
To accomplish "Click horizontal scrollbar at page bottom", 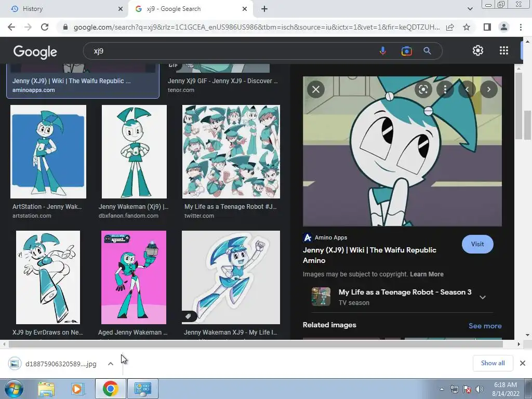I will [x=256, y=344].
